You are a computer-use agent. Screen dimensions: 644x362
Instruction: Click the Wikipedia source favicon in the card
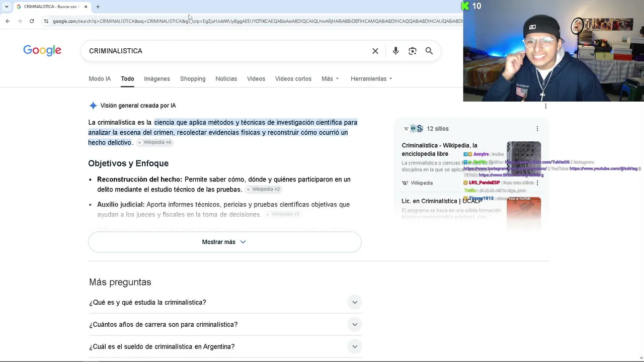click(405, 183)
